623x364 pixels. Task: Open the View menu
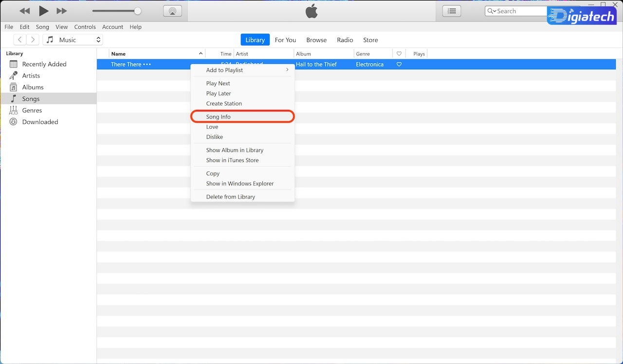tap(61, 27)
